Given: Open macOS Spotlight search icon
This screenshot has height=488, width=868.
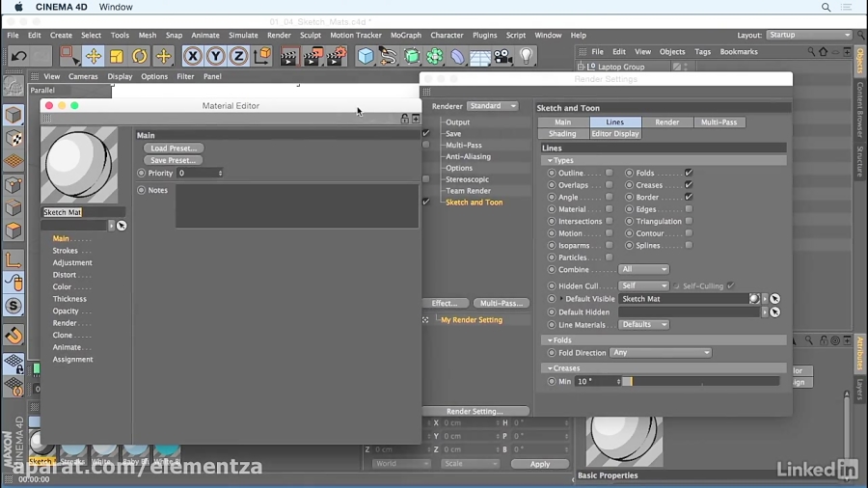Looking at the screenshot, I should pos(826,7).
